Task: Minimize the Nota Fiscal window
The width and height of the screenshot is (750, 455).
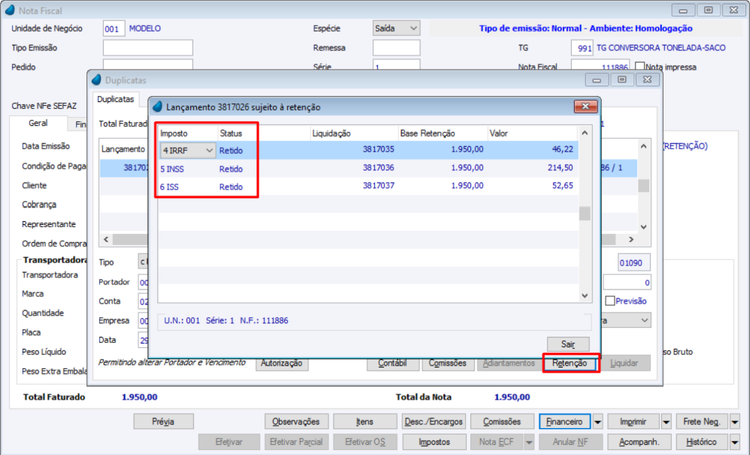Action: click(683, 10)
